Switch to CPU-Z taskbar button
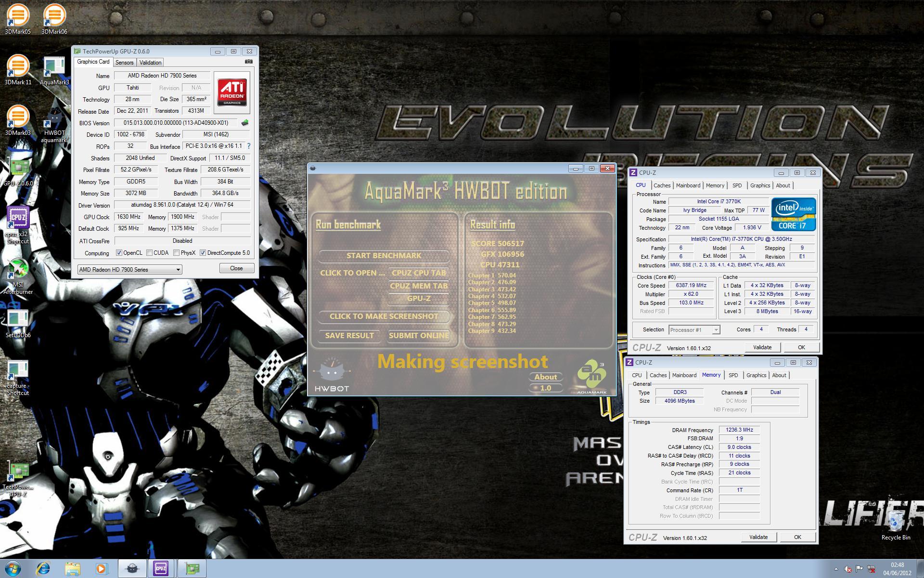This screenshot has width=924, height=578. coord(161,569)
